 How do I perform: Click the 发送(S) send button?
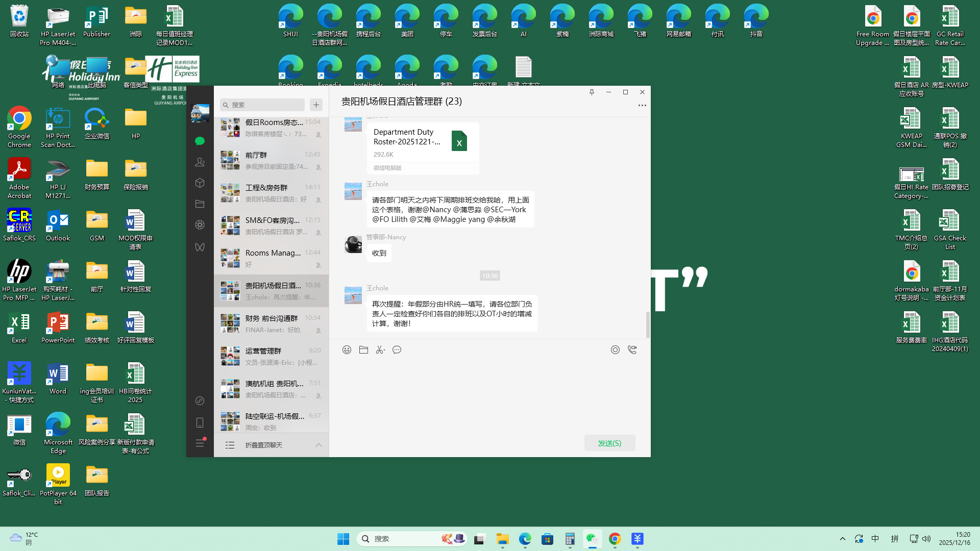609,443
